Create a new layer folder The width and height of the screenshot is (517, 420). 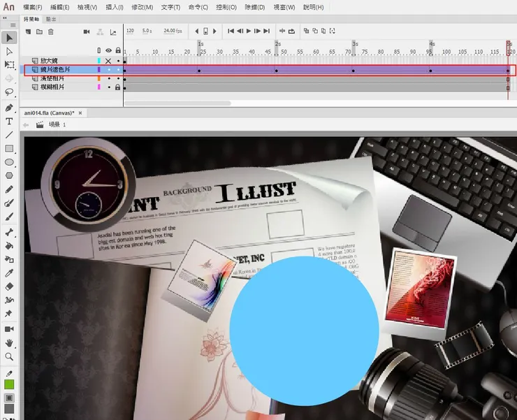coord(39,31)
